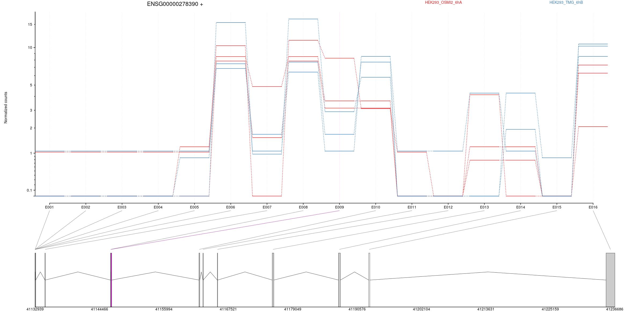Click exon label E009
The height and width of the screenshot is (322, 644).
click(x=339, y=207)
